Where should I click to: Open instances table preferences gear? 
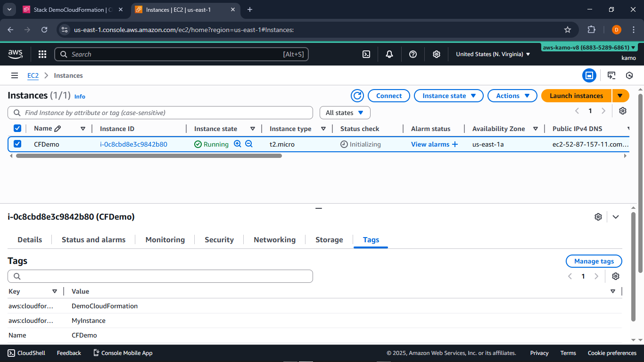[622, 111]
